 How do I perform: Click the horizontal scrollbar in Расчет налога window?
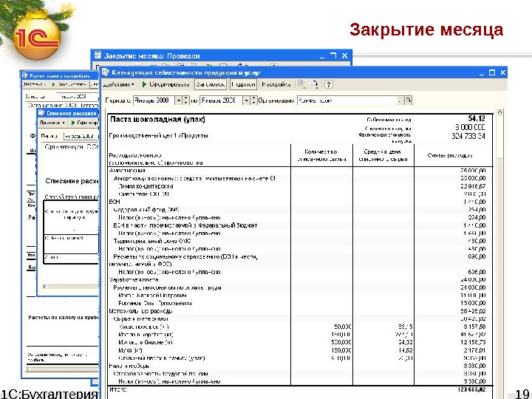(x=62, y=369)
